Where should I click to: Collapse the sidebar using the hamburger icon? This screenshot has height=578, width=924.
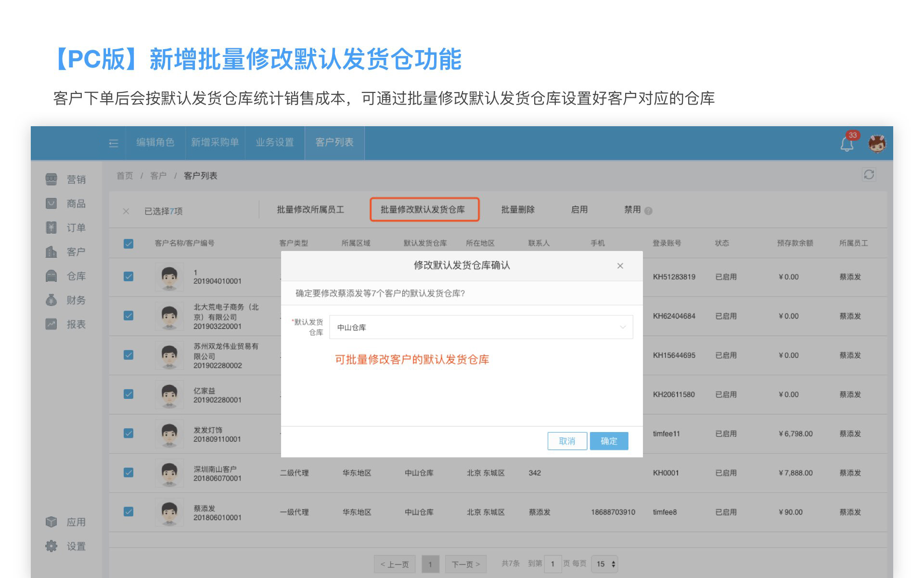coord(114,143)
